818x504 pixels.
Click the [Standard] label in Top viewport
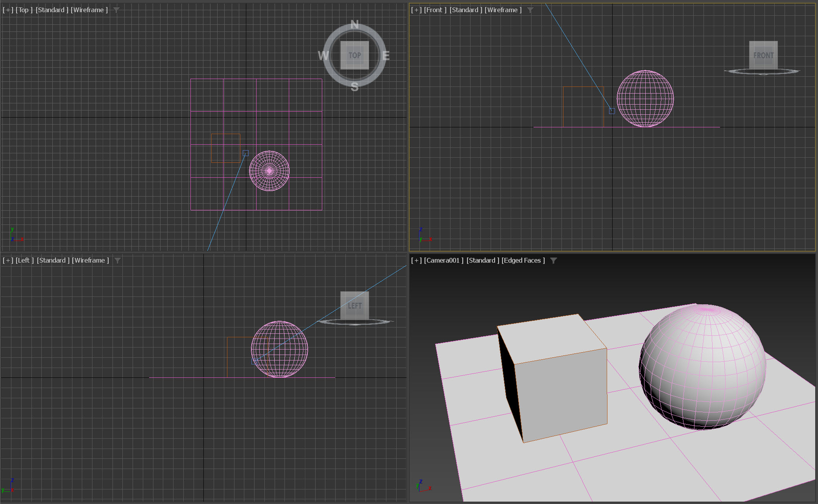tap(52, 10)
